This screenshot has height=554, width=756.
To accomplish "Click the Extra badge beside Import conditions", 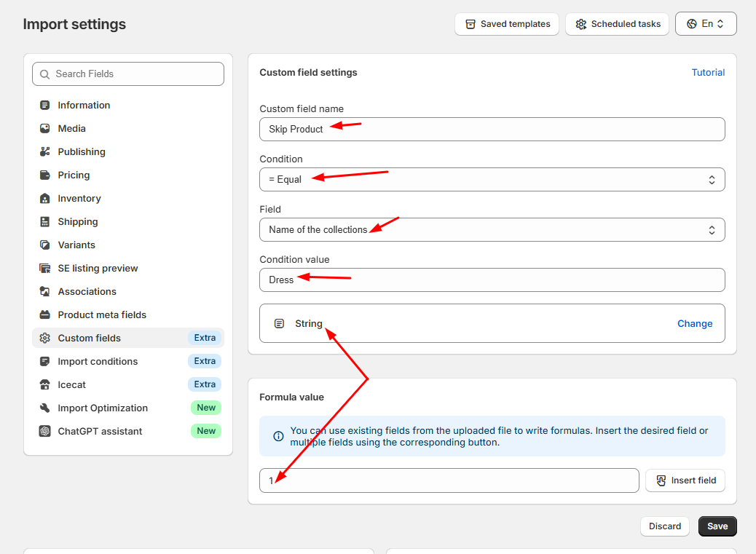I will click(x=205, y=361).
